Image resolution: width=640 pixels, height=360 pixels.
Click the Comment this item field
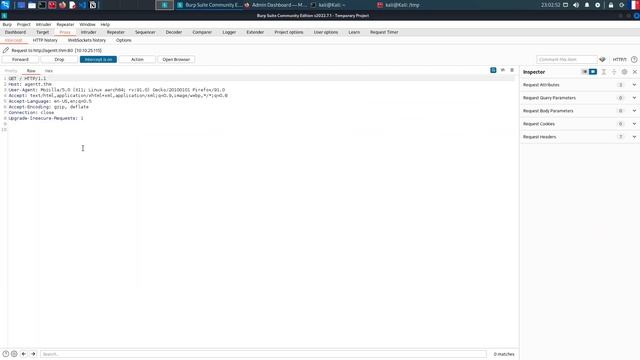567,60
